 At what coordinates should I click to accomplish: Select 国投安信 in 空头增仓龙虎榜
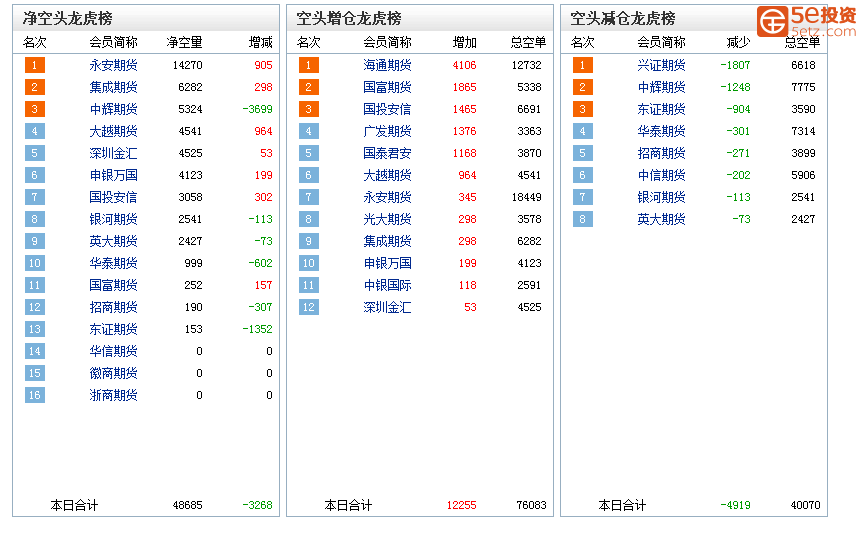click(x=387, y=109)
